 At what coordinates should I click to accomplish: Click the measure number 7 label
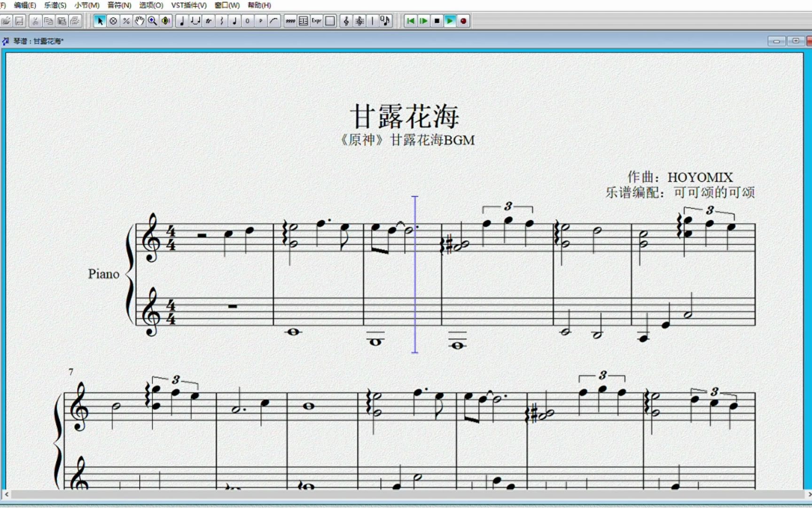click(x=71, y=372)
